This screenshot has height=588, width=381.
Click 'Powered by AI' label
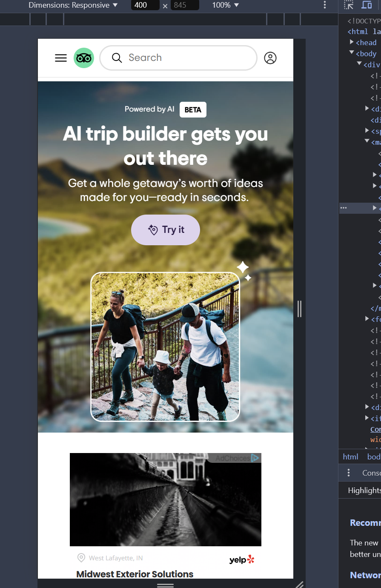pos(149,109)
